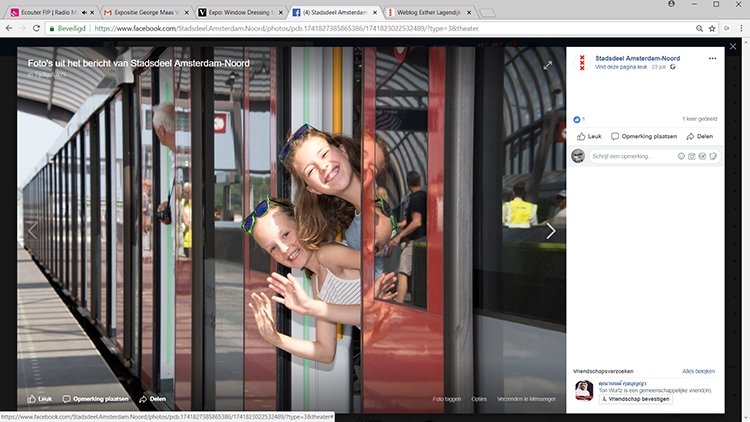Confirm friendship with Vriendschap bevestigen button
The width and height of the screenshot is (750, 422).
(636, 399)
